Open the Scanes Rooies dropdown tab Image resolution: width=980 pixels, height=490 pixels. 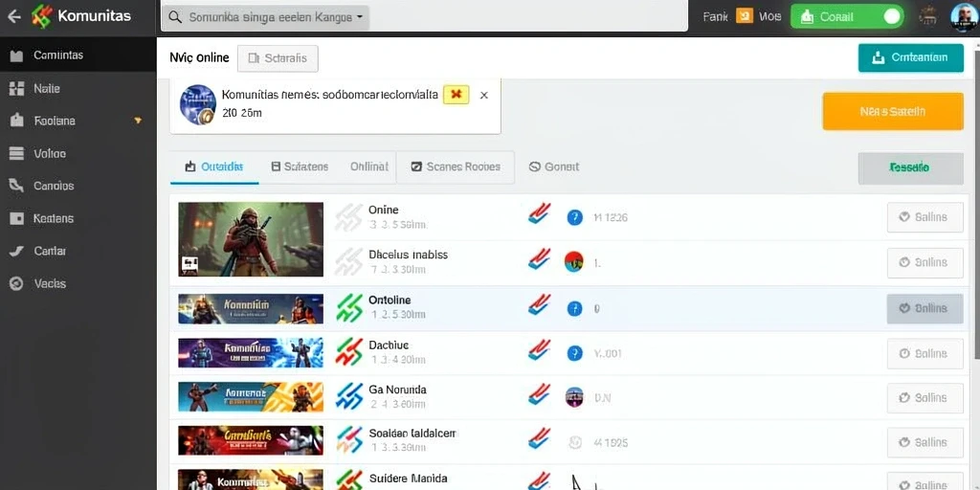point(456,167)
